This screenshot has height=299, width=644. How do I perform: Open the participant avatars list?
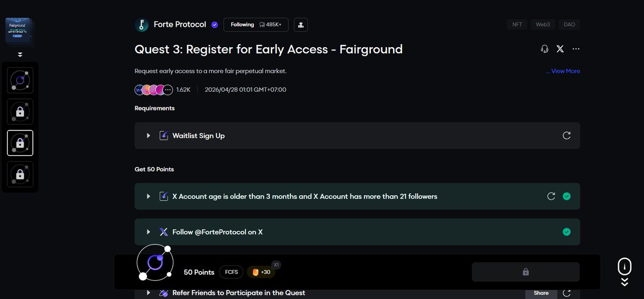153,90
